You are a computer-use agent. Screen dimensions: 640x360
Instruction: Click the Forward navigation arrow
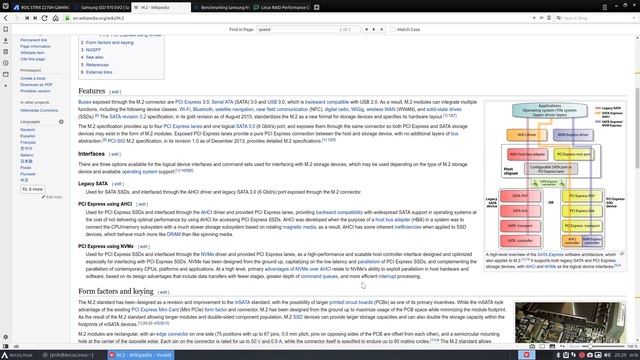point(16,18)
